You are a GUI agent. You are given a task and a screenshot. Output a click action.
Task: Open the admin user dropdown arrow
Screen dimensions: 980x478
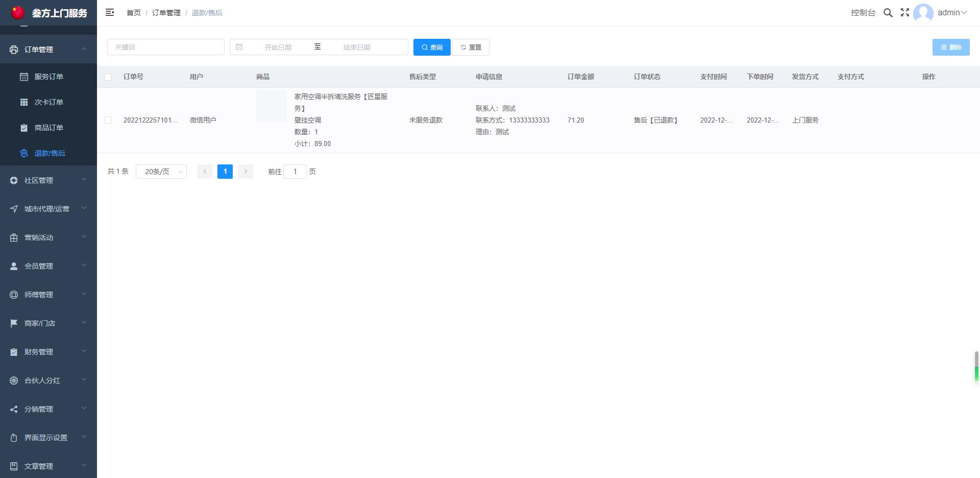tap(964, 13)
